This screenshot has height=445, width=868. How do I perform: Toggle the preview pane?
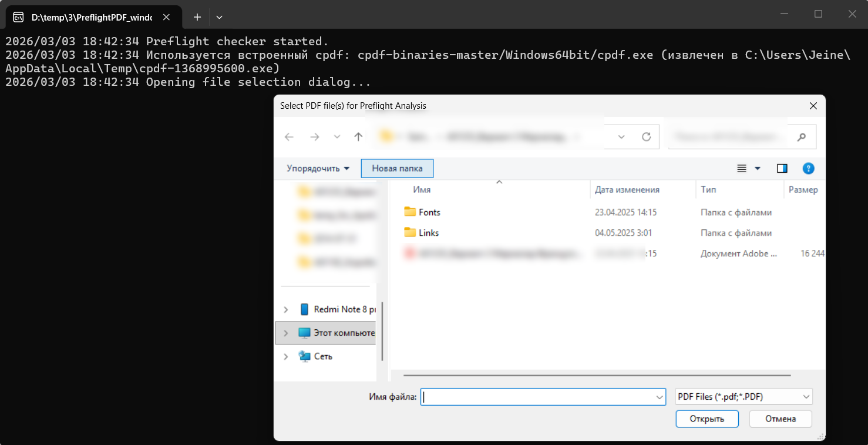pyautogui.click(x=782, y=168)
